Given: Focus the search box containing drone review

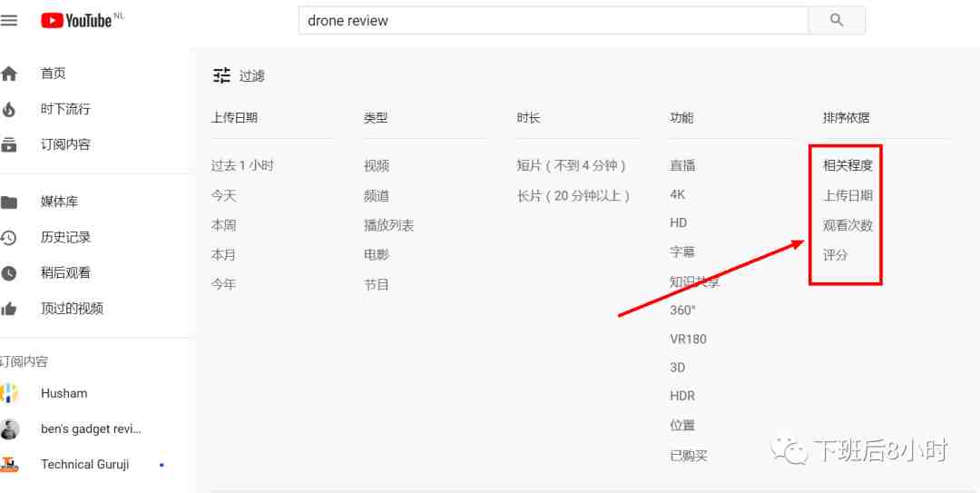Looking at the screenshot, I should tap(554, 20).
